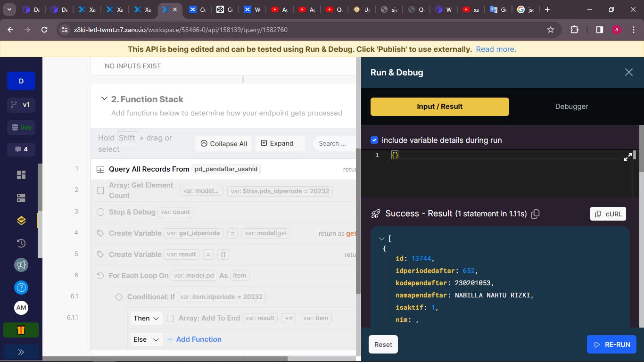644x362 pixels.
Task: Open the browser side panel icon
Action: (599, 30)
